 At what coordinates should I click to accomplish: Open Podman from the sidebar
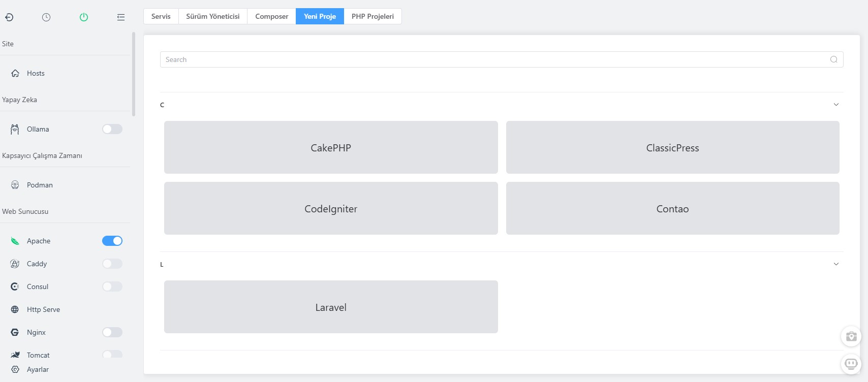(x=40, y=185)
